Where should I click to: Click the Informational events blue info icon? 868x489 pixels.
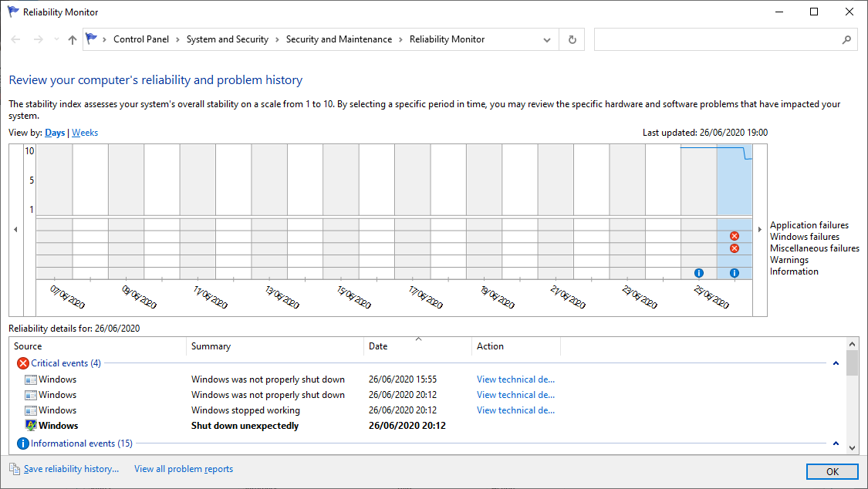point(22,443)
